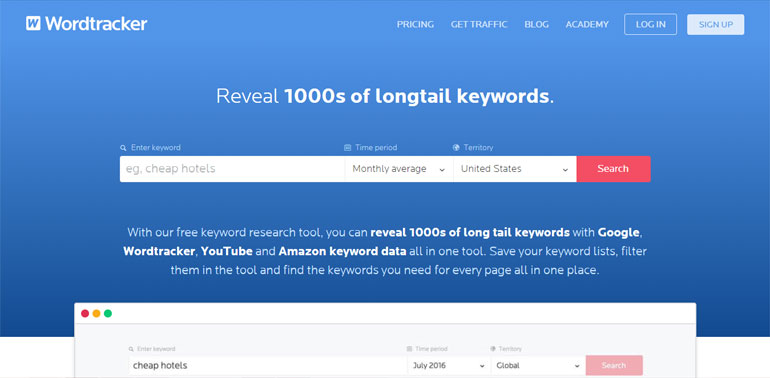The image size is (770, 378).
Task: Click the yellow dot in preview window
Action: pyautogui.click(x=96, y=313)
